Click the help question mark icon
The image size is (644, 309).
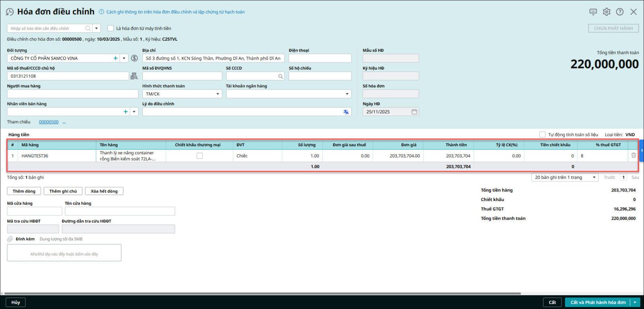tap(620, 12)
